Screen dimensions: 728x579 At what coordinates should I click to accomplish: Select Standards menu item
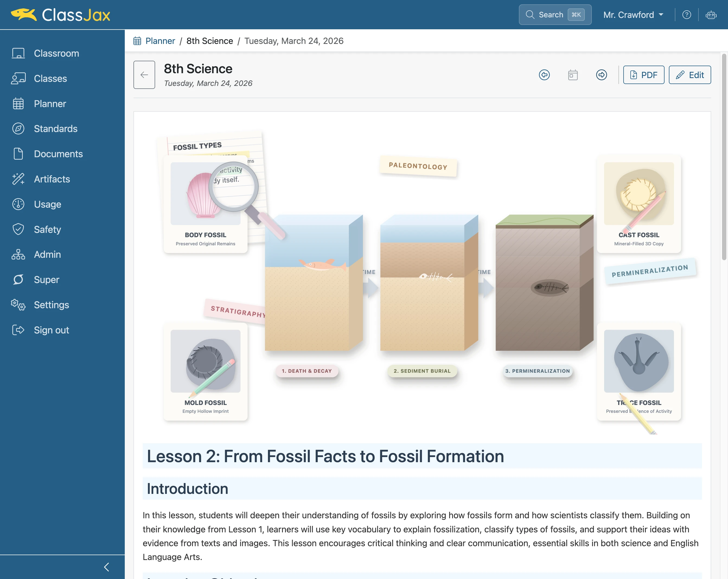tap(56, 128)
